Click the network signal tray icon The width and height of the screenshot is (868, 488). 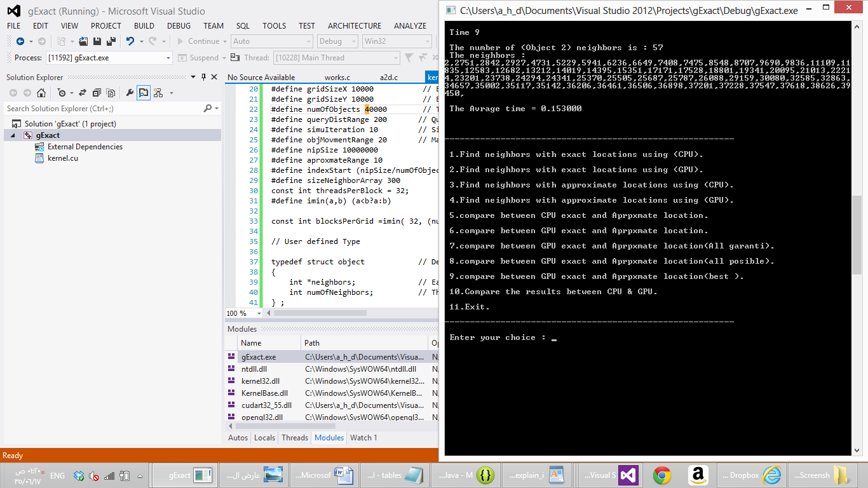click(x=109, y=475)
